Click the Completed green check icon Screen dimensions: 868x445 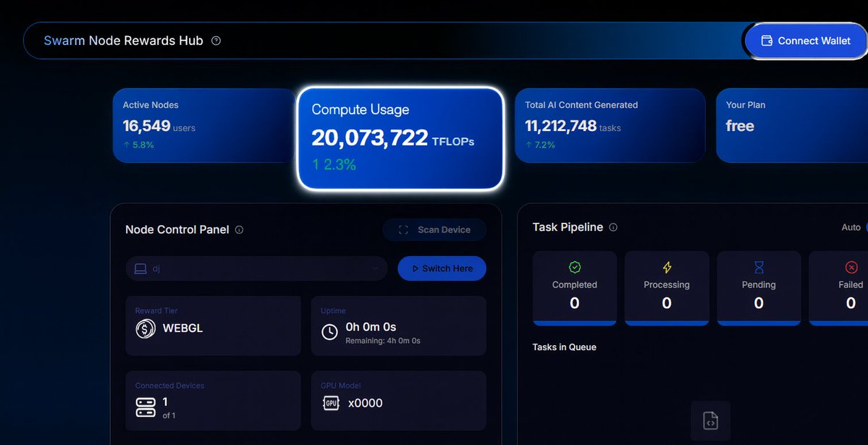pyautogui.click(x=575, y=267)
